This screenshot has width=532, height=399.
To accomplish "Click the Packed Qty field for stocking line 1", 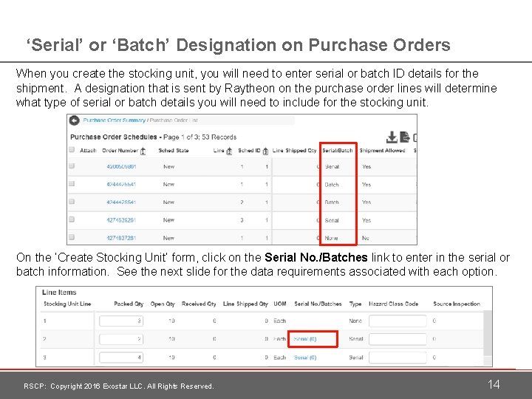I will [121, 321].
